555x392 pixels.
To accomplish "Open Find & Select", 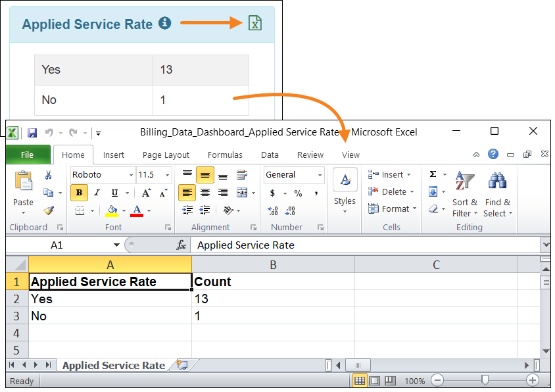I will [498, 194].
